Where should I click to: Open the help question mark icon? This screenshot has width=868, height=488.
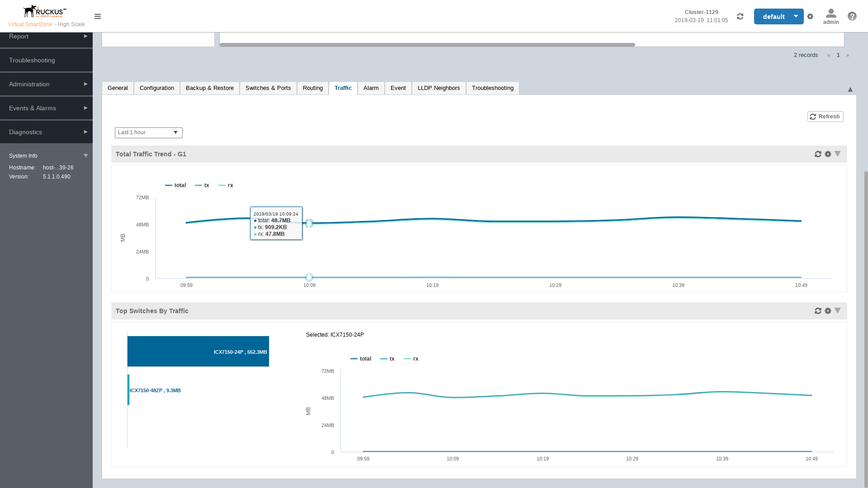pos(852,17)
